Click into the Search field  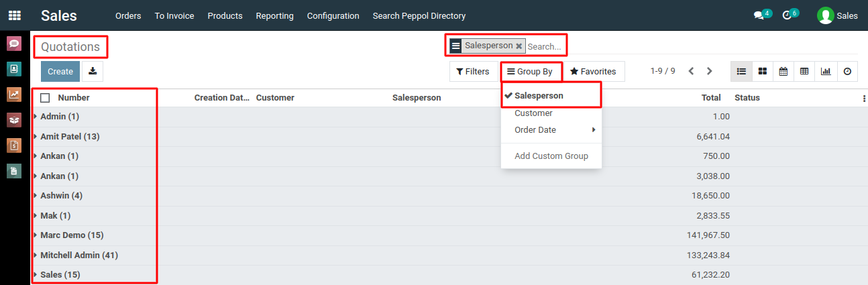click(x=545, y=46)
